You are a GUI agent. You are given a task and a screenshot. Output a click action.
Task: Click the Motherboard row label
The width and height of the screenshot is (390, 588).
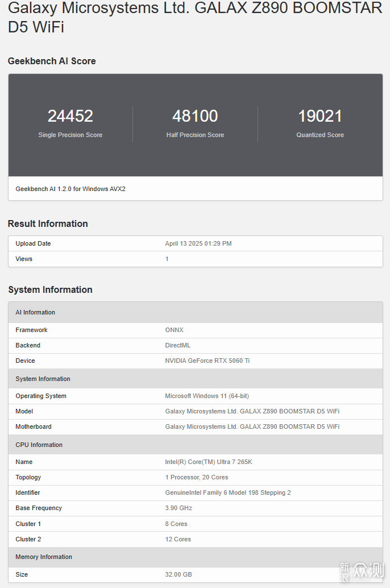coord(34,426)
